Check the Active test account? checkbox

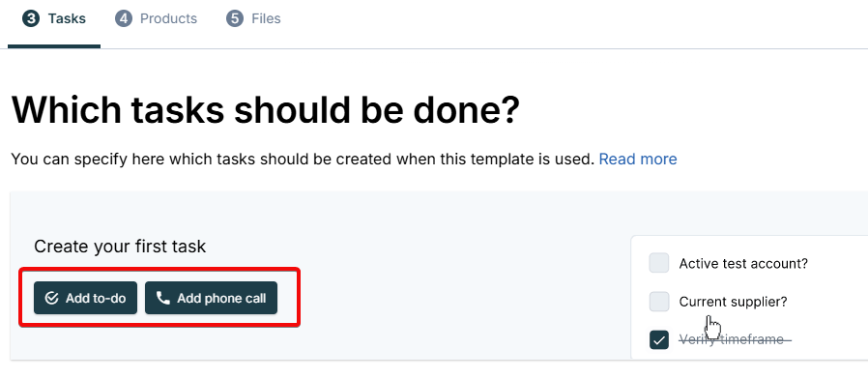coord(659,263)
